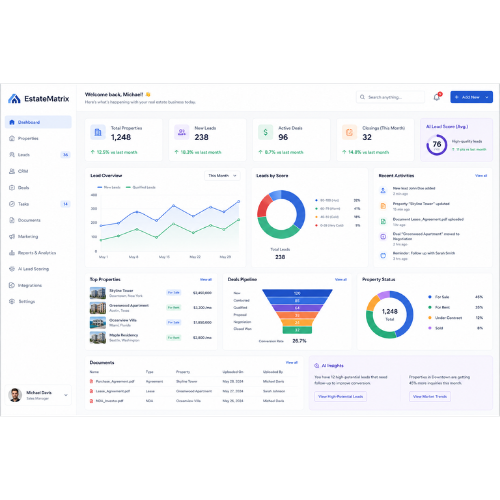The width and height of the screenshot is (500, 500).
Task: Open the Deals sidebar item
Action: [x=38, y=187]
